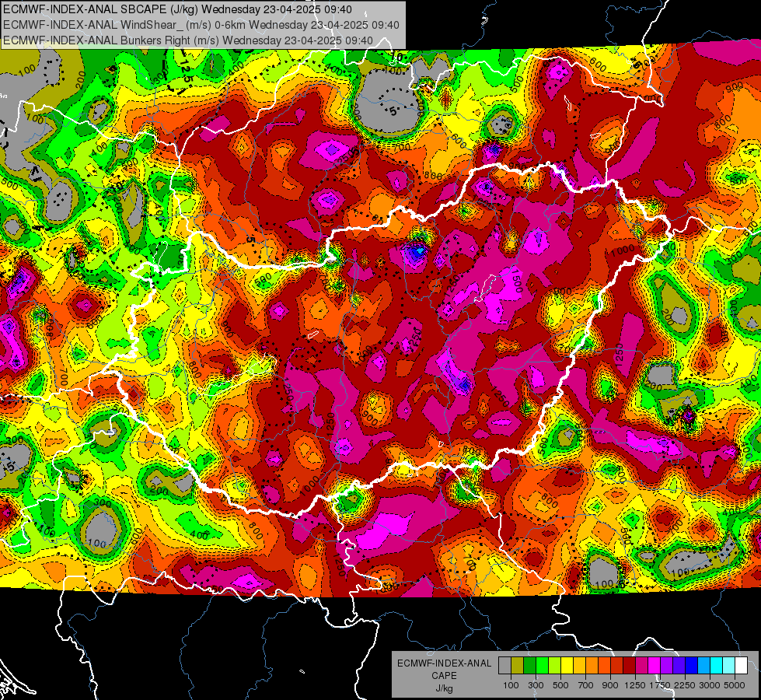761x700 pixels.
Task: Click the legend title ECMWF-INDEX-ANAL
Action: tap(444, 663)
